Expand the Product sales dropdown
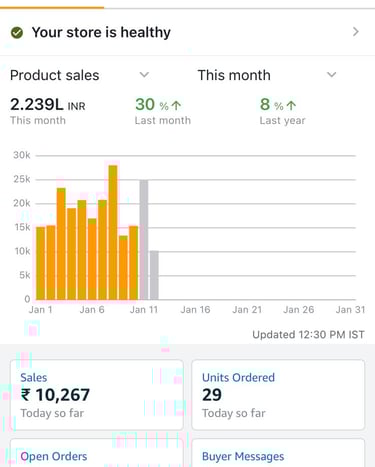The width and height of the screenshot is (375, 467). (79, 75)
